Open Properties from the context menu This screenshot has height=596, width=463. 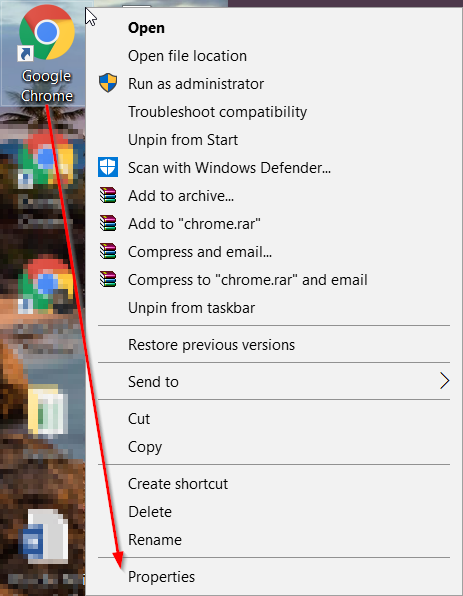click(x=161, y=577)
